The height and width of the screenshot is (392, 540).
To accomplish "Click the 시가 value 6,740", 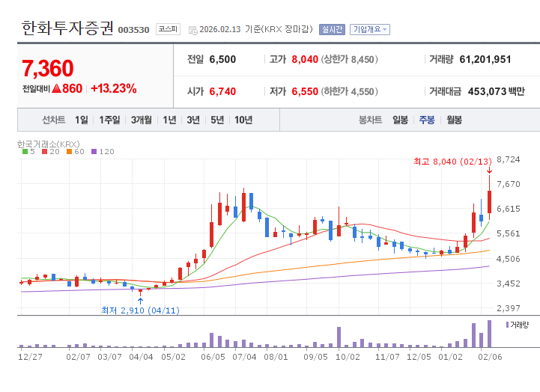I will coord(222,91).
